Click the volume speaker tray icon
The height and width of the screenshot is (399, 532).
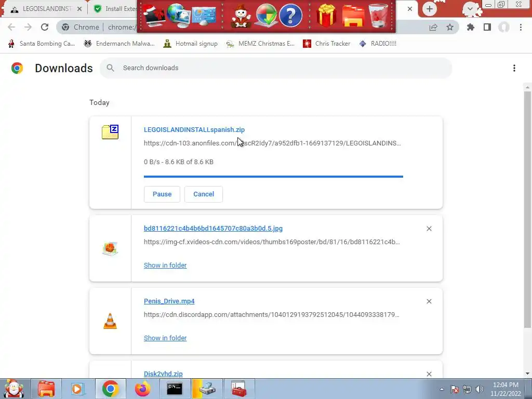(480, 389)
